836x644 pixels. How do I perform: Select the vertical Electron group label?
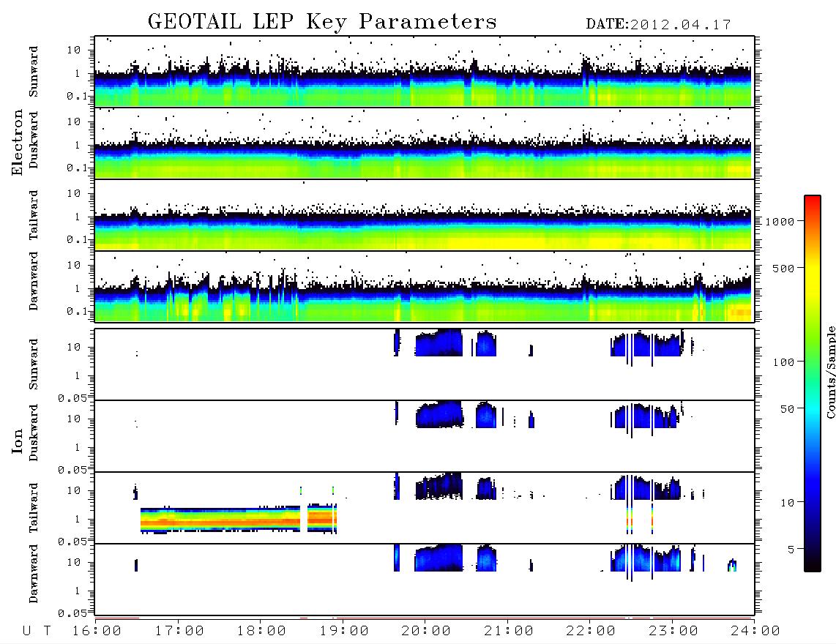(x=17, y=143)
